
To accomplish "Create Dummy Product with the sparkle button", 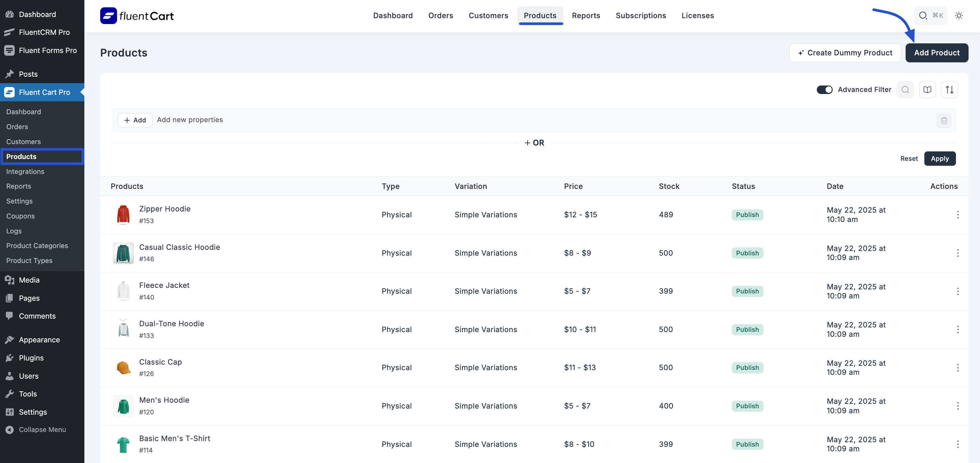I will coord(845,52).
